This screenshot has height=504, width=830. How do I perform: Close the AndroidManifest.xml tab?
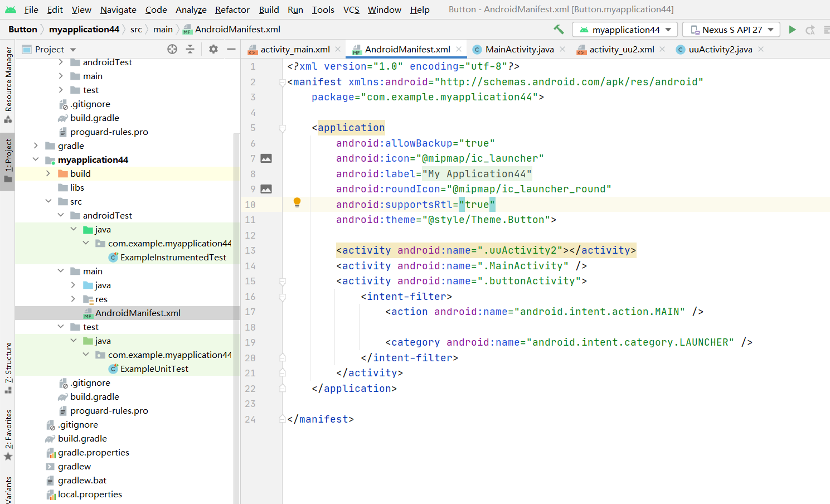point(459,49)
